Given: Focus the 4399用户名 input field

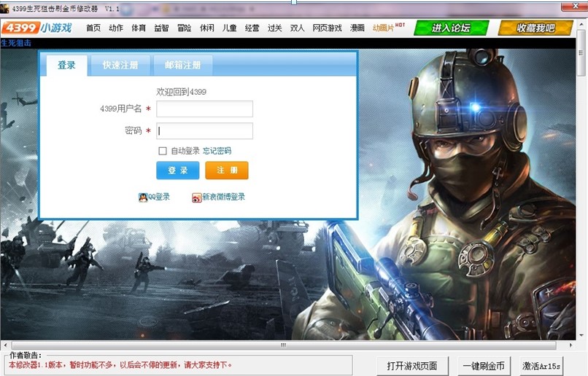Looking at the screenshot, I should pyautogui.click(x=204, y=109).
